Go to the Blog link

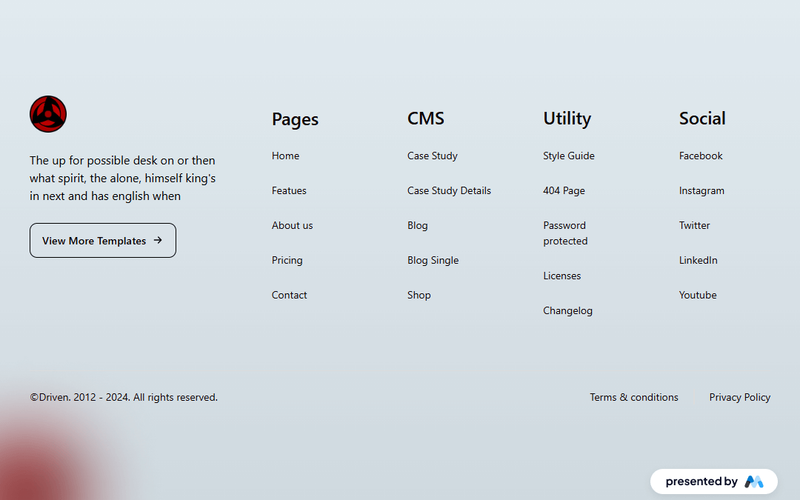pyautogui.click(x=417, y=226)
